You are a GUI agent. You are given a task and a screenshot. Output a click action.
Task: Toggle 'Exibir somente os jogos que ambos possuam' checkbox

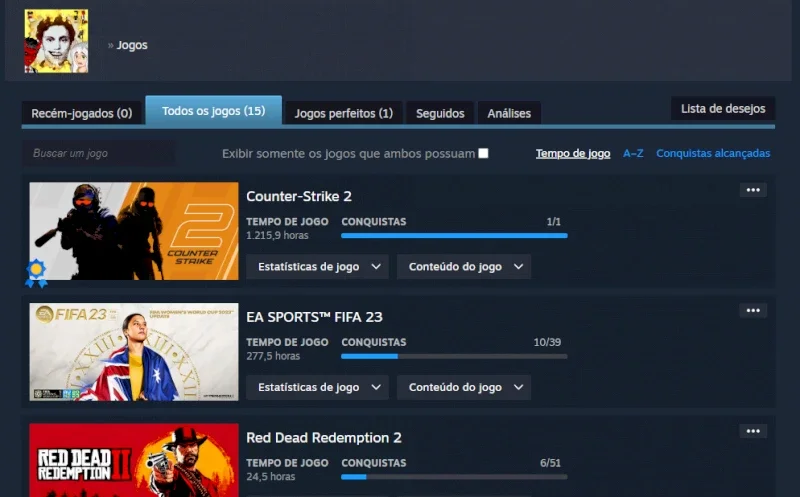click(x=483, y=153)
